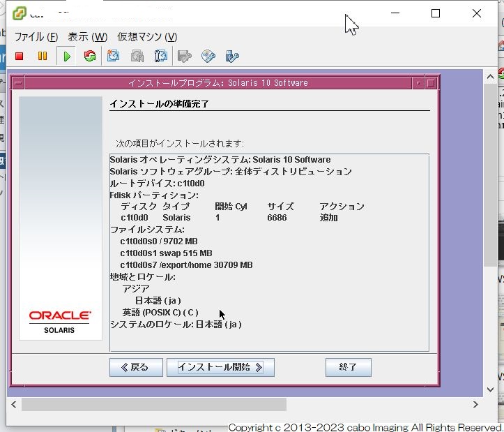The image size is (504, 432).
Task: Click the floppy drive settings icon
Action: [185, 57]
